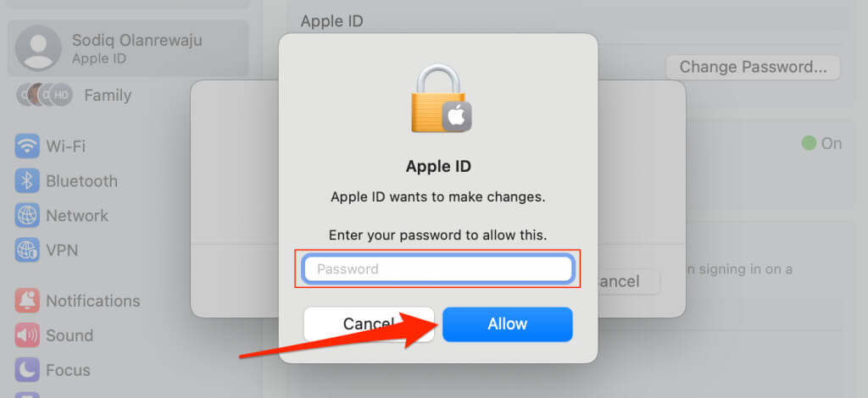Open the Network globe icon

(27, 216)
